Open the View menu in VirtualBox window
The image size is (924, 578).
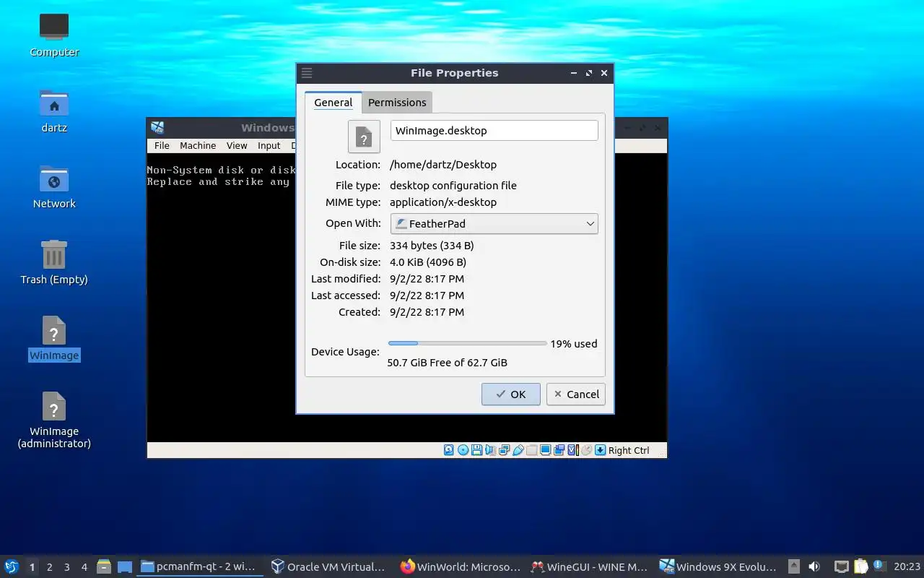pyautogui.click(x=237, y=145)
